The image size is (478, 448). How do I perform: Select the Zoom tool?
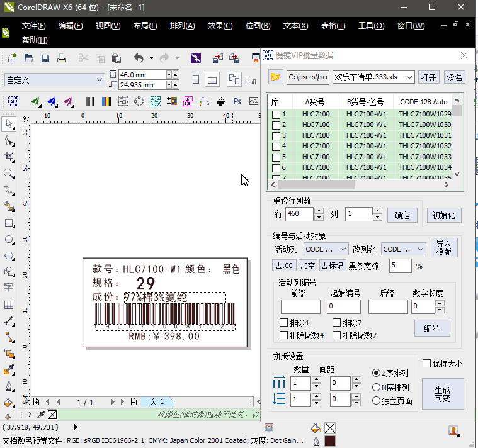click(x=9, y=173)
